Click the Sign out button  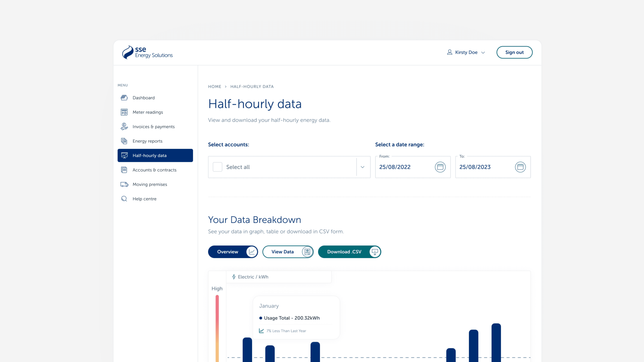[514, 52]
